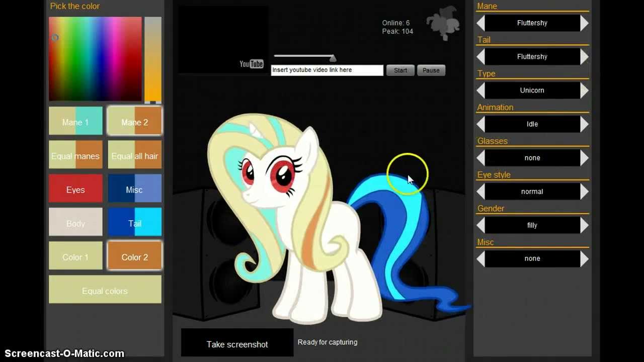Image resolution: width=644 pixels, height=362 pixels.
Task: Click the YouTube logo
Action: [x=252, y=64]
